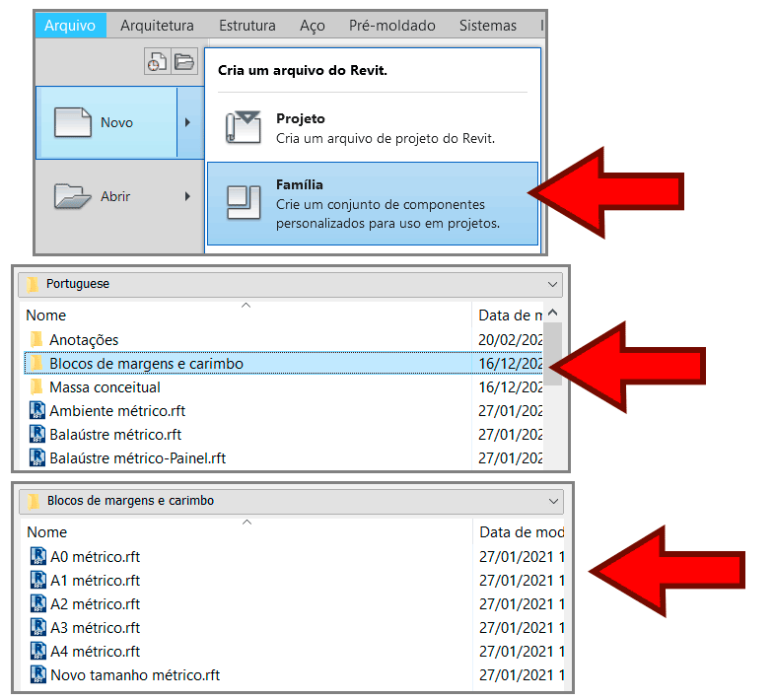
Task: Switch to the Arquitetura ribbon tab
Action: (x=157, y=26)
